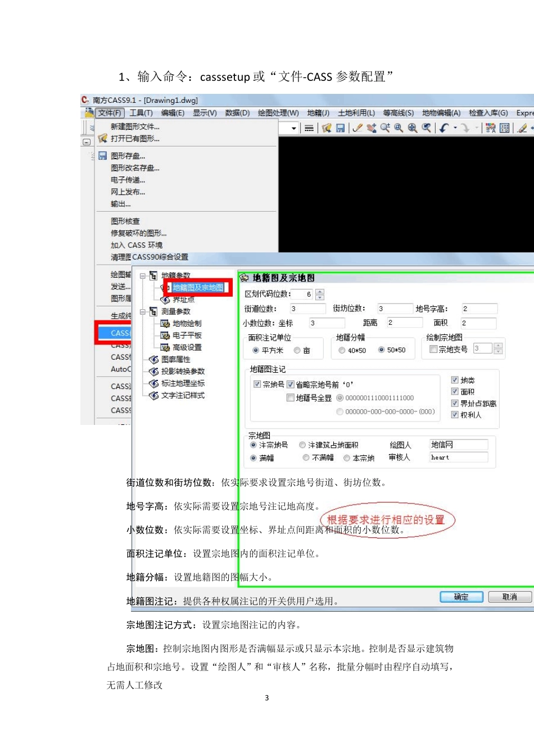
Task: Click the 街坊位数 input field
Action: point(395,309)
